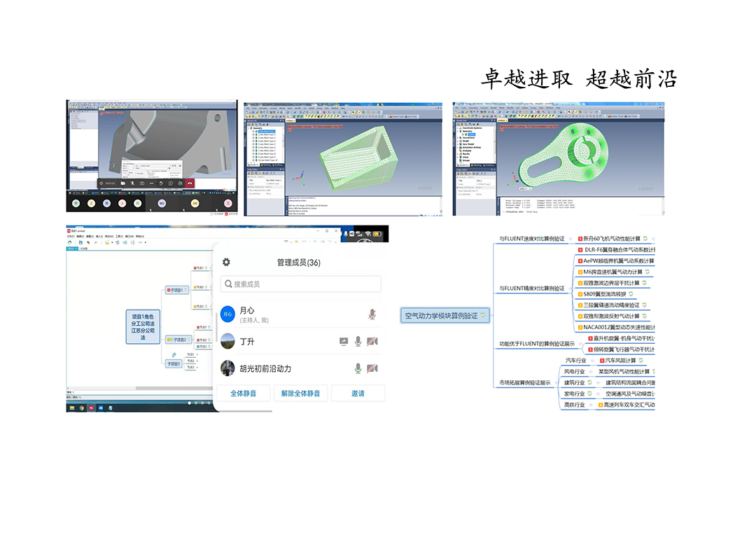Toggle 丁升's camera icon
This screenshot has height=535, width=756.
click(x=372, y=341)
